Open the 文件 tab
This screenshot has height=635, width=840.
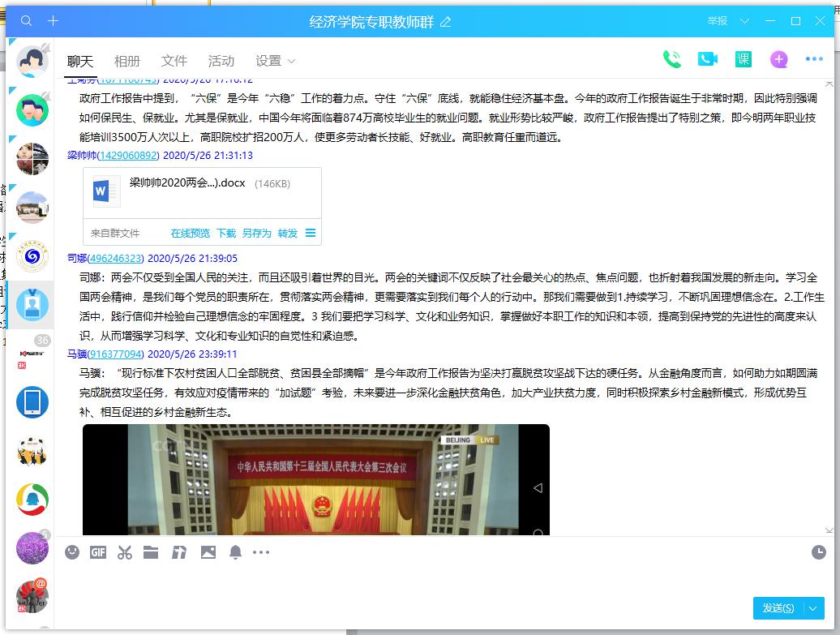tap(174, 61)
